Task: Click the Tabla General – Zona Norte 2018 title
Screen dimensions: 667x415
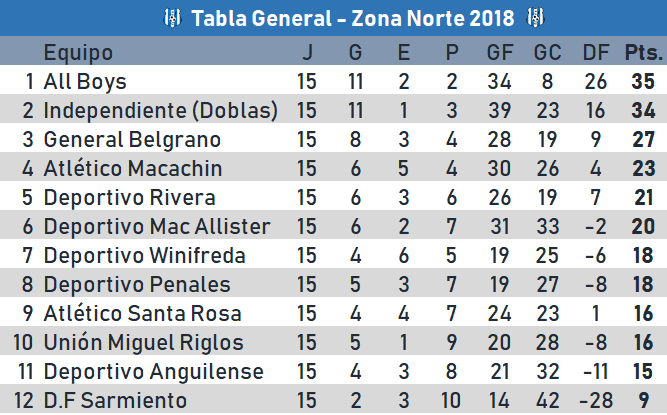Action: pyautogui.click(x=352, y=18)
